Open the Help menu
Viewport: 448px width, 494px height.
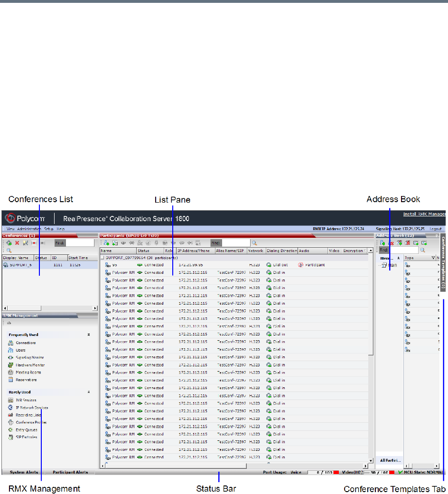[x=60, y=229]
